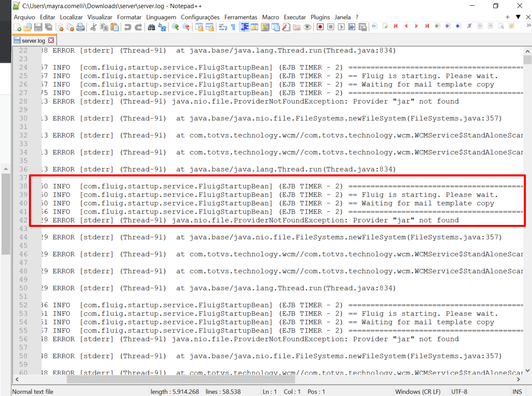This screenshot has width=532, height=396.
Task: Click the plus button to add tab
Action: [x=508, y=17]
